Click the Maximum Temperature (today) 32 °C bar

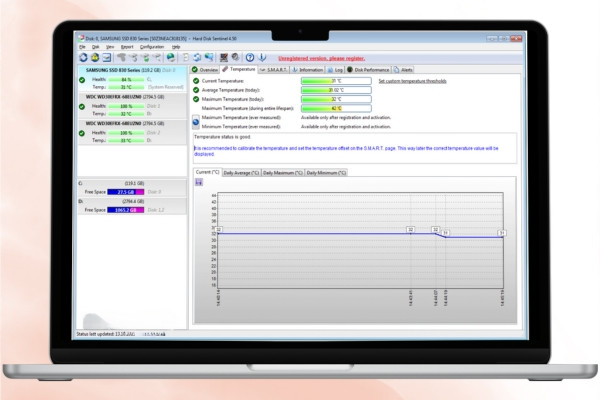[x=336, y=99]
